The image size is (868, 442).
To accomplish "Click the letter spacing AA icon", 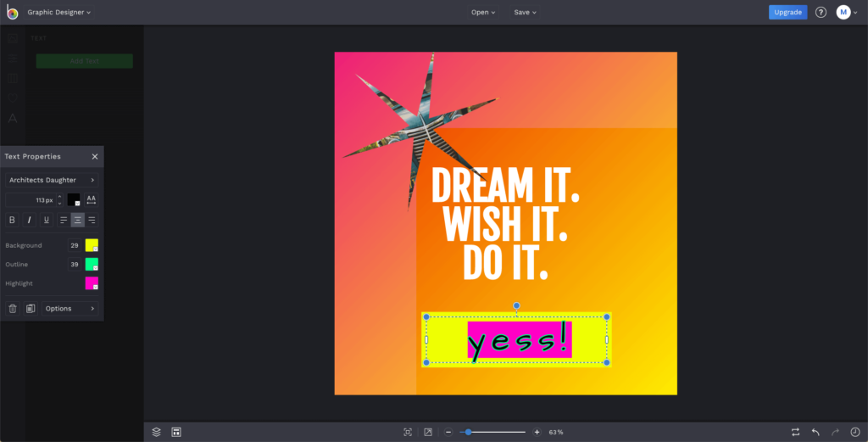I will tap(92, 200).
